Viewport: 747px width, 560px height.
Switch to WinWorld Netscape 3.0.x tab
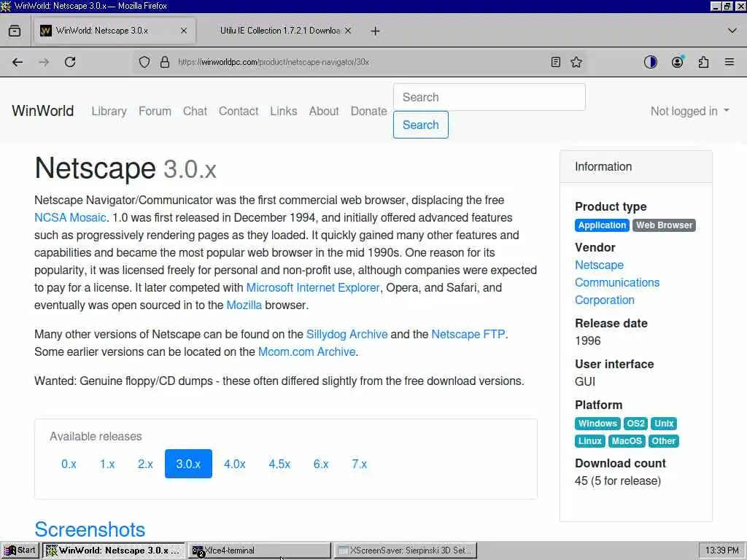[115, 31]
